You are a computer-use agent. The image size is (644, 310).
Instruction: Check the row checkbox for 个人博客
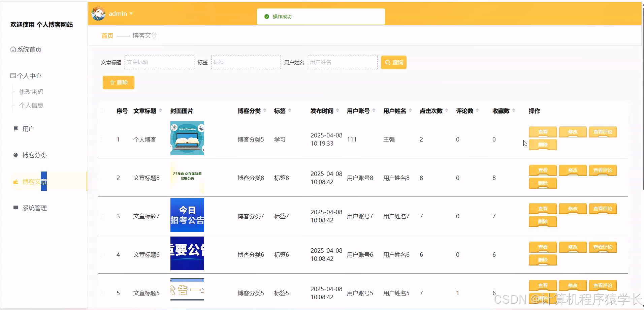click(102, 139)
